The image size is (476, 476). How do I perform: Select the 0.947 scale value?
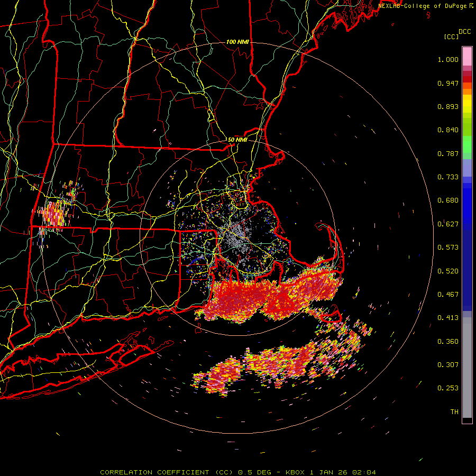(448, 83)
